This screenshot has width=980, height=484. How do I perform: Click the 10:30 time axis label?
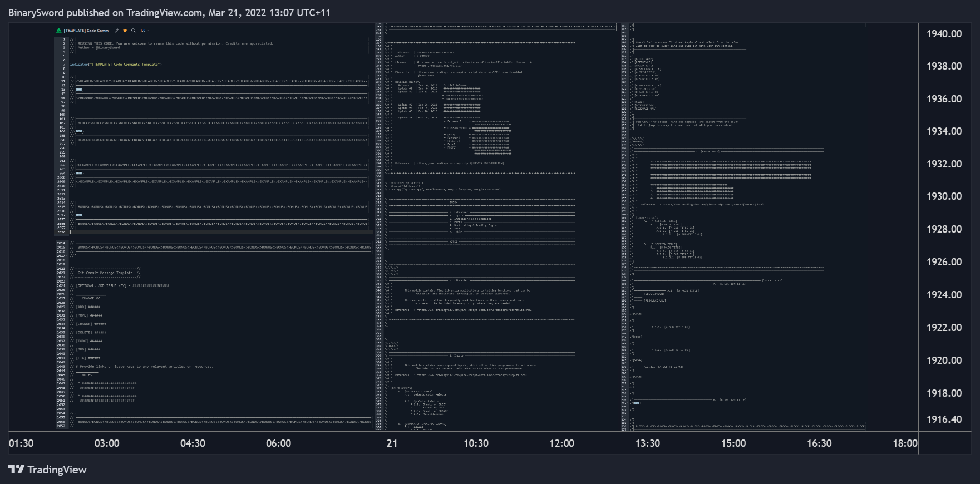point(476,443)
